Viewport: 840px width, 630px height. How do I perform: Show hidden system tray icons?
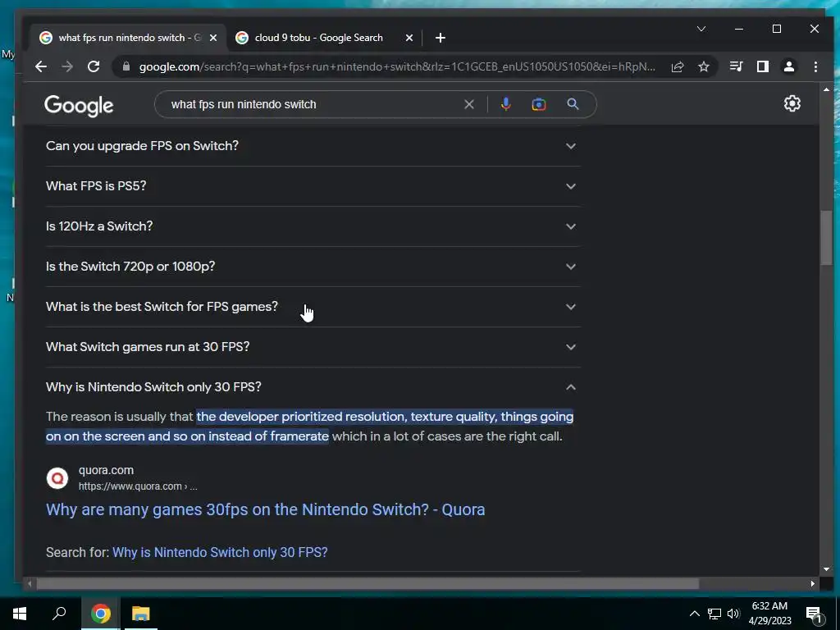click(x=694, y=614)
